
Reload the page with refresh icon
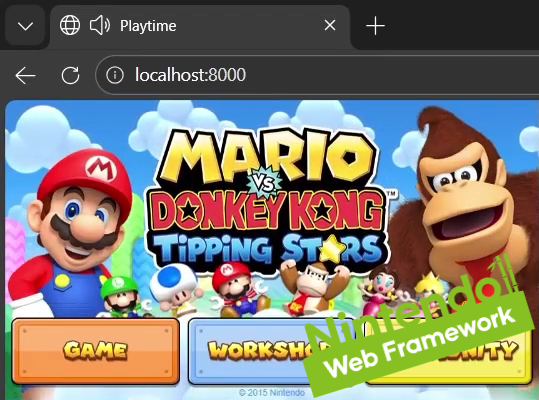point(70,75)
